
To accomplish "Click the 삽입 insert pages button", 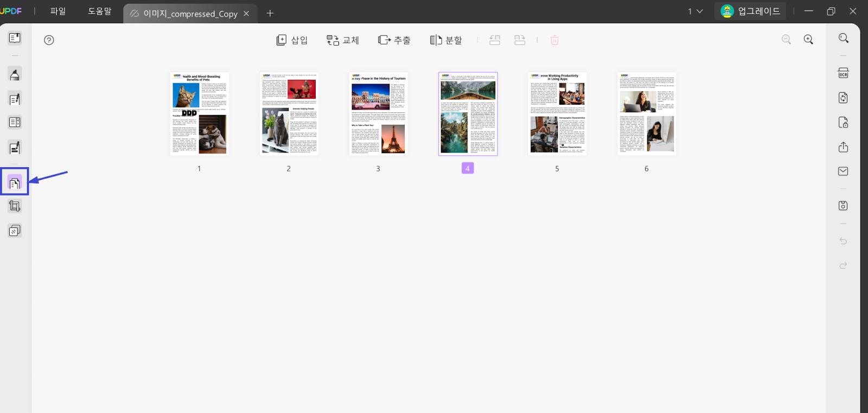I will pyautogui.click(x=292, y=40).
